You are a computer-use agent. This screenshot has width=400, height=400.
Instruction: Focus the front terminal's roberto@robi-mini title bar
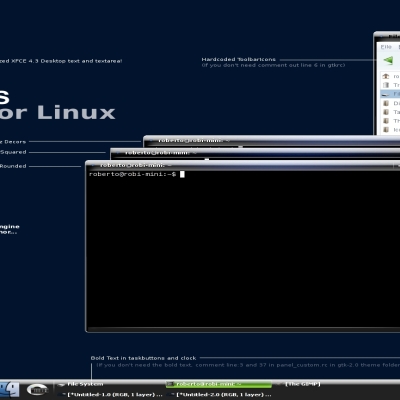[243, 165]
